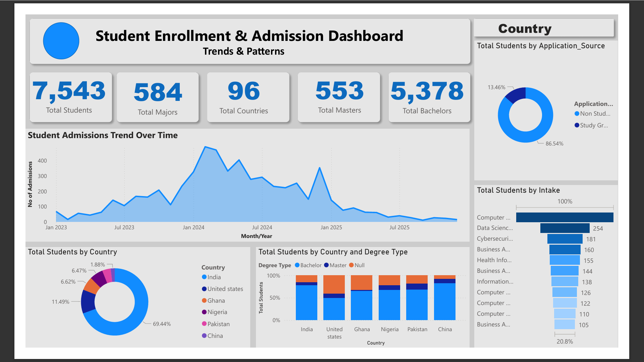Screen dimensions: 644x362
Task: Click the Pakistan legend dot
Action: [204, 324]
